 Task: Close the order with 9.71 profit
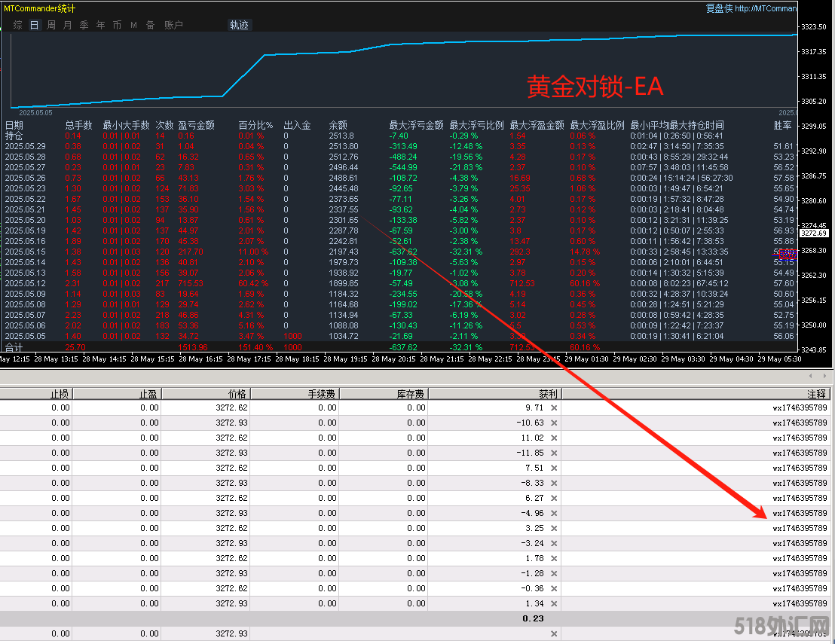click(554, 407)
